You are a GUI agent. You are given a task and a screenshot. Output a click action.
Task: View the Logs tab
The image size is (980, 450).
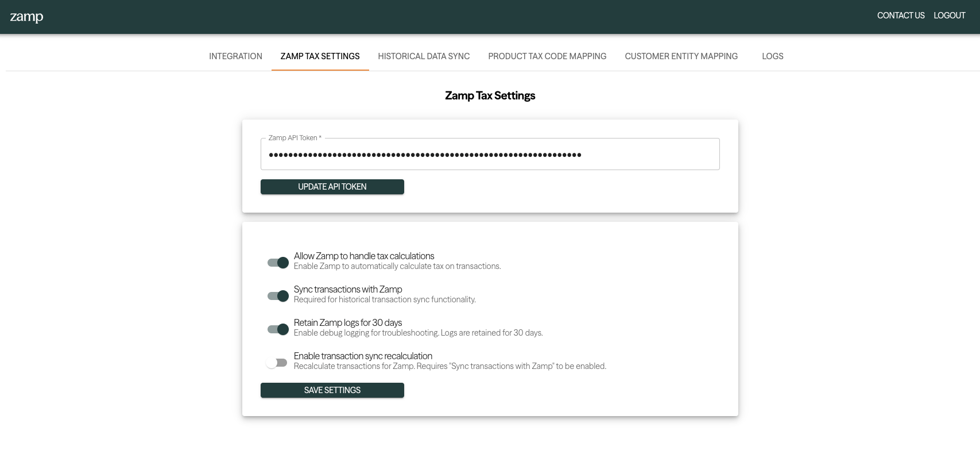point(773,56)
